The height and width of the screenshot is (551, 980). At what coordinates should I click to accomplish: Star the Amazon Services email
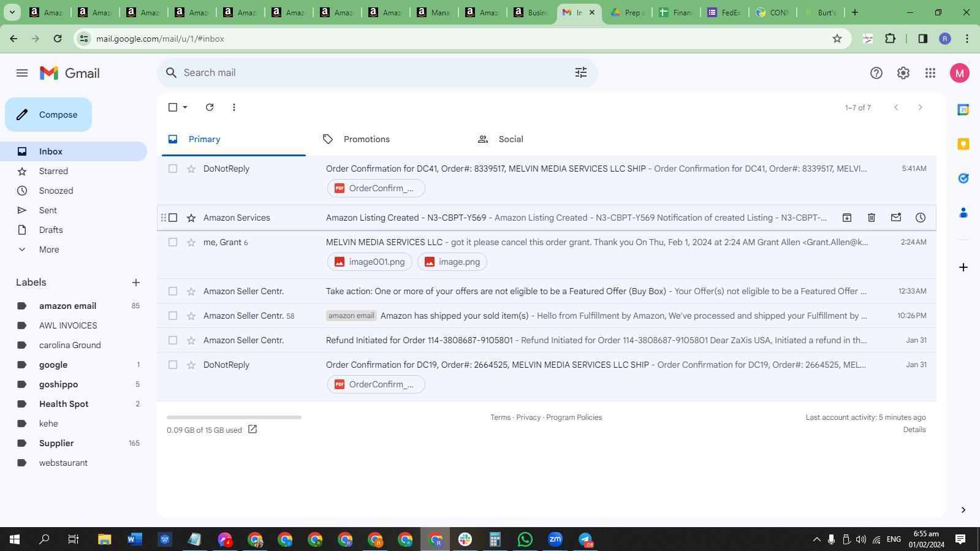click(191, 218)
